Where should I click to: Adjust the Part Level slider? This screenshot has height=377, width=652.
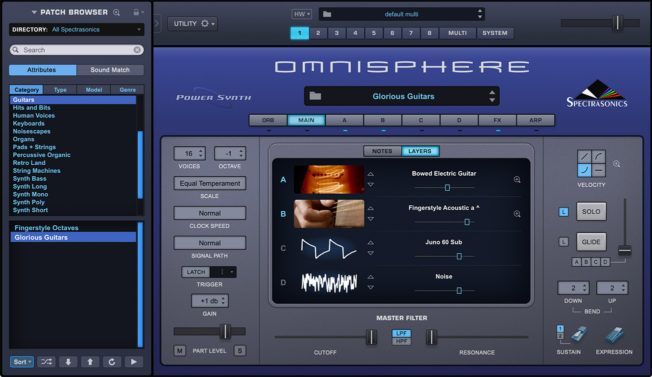coord(225,331)
